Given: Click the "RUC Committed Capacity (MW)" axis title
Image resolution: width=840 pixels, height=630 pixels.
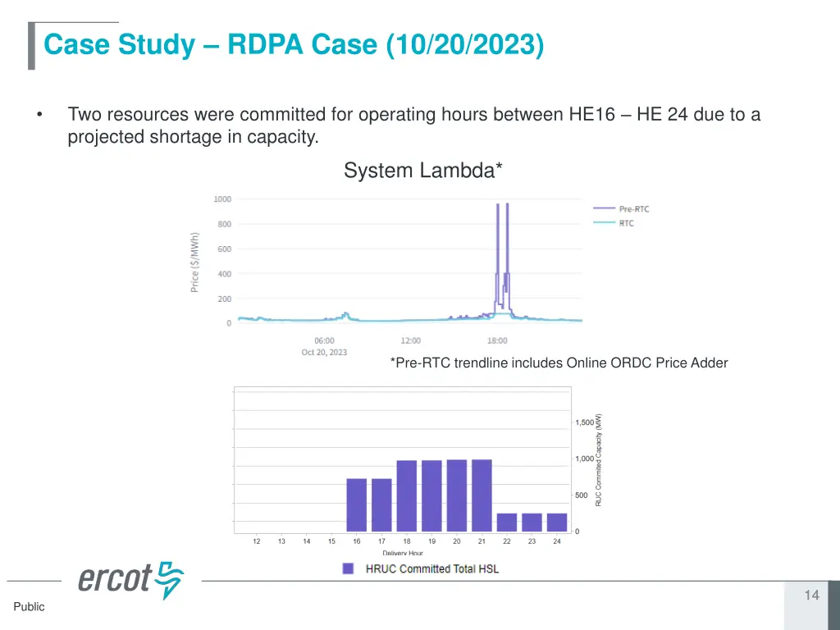Looking at the screenshot, I should click(599, 459).
